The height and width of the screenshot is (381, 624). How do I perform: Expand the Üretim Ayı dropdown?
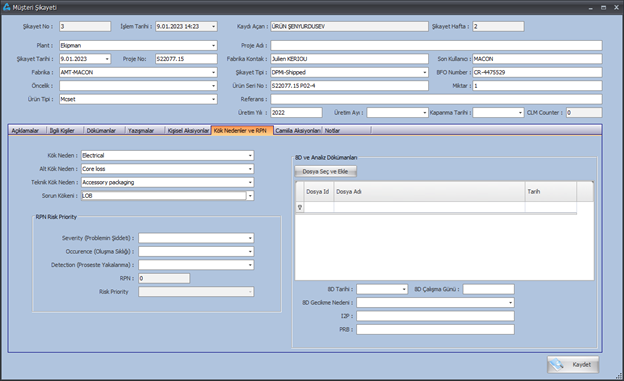[x=425, y=113]
